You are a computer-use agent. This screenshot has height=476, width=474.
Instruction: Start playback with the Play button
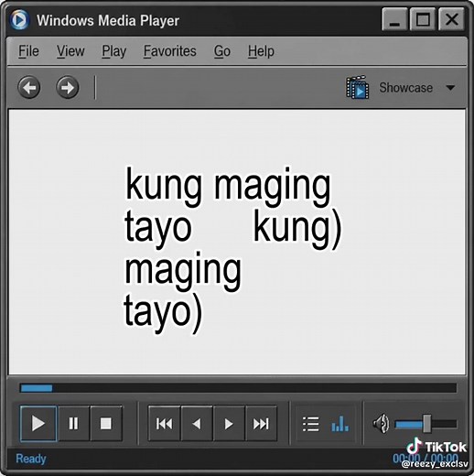[x=38, y=424]
